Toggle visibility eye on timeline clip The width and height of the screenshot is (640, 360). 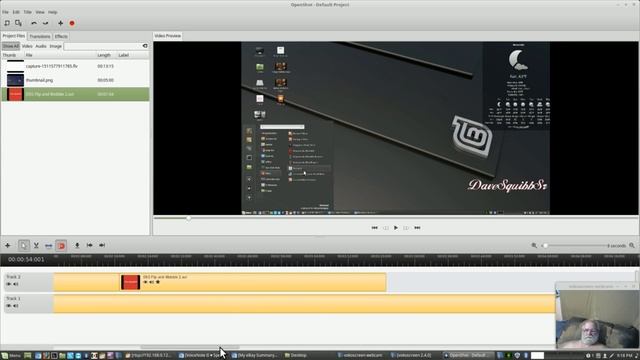pyautogui.click(x=145, y=282)
